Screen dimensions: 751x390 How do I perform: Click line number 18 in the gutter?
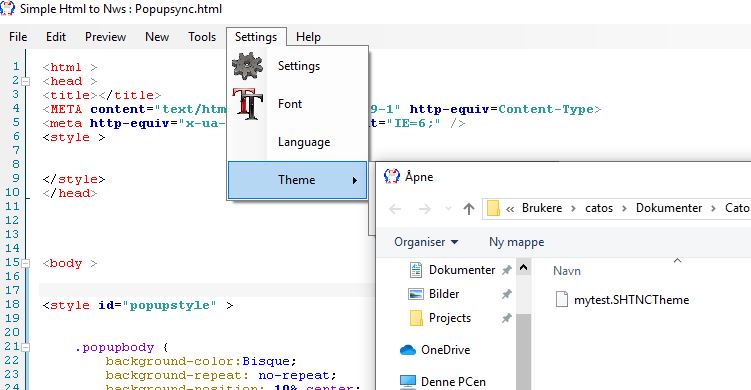12,304
